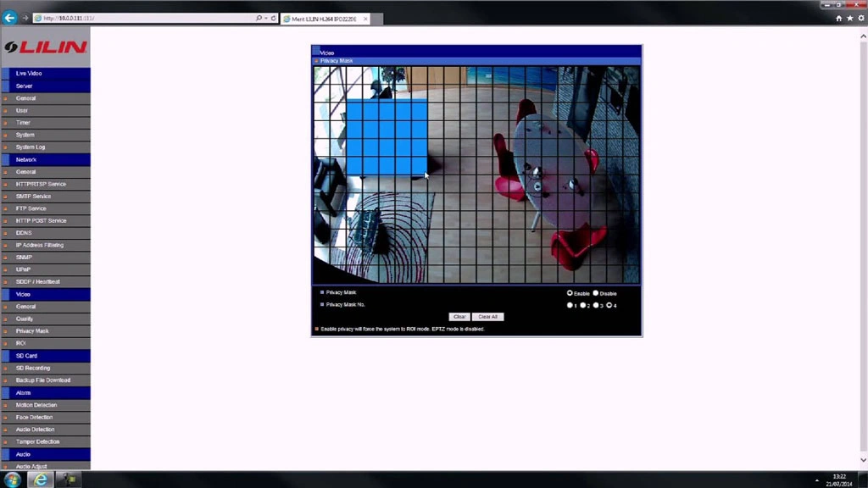
Task: Click the browser back arrow button
Action: point(9,17)
